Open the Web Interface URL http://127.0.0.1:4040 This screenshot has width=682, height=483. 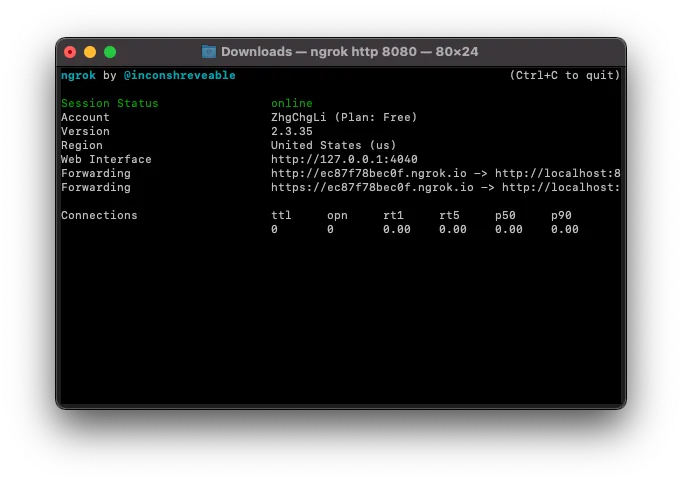pos(344,159)
